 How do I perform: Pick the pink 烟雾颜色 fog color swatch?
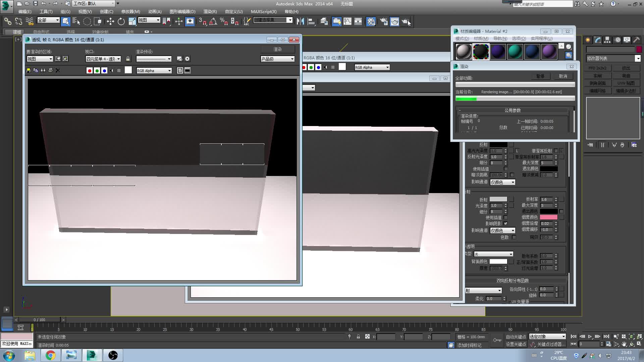pyautogui.click(x=549, y=218)
